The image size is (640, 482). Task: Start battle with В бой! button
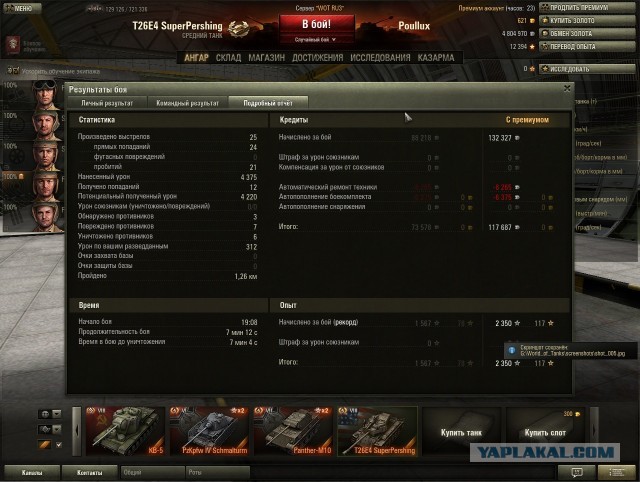(317, 24)
